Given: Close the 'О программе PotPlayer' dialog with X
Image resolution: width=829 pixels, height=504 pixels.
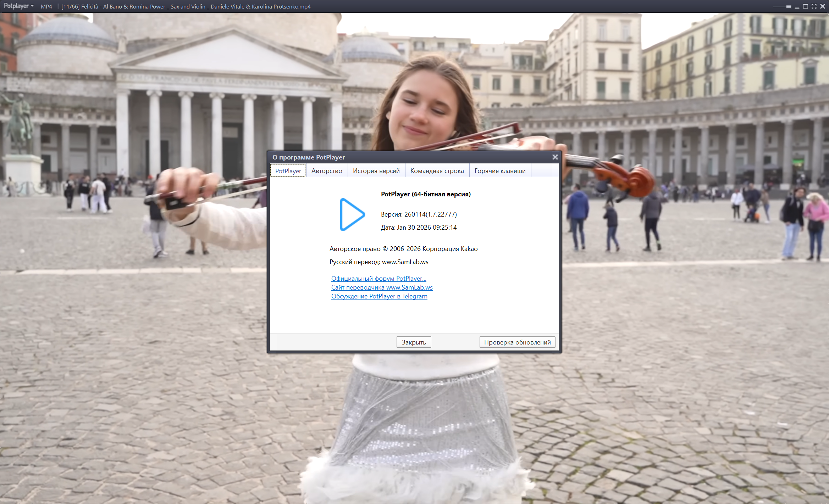Looking at the screenshot, I should [x=555, y=157].
